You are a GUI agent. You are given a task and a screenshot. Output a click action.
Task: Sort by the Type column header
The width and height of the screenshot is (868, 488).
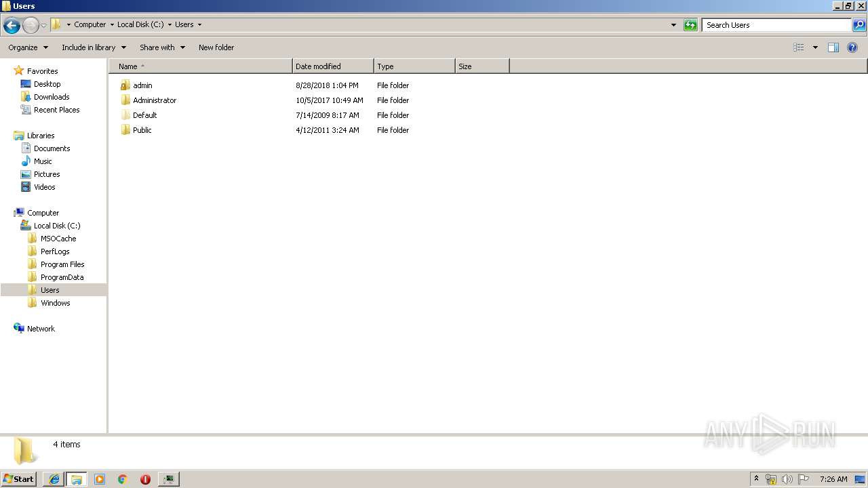point(414,66)
